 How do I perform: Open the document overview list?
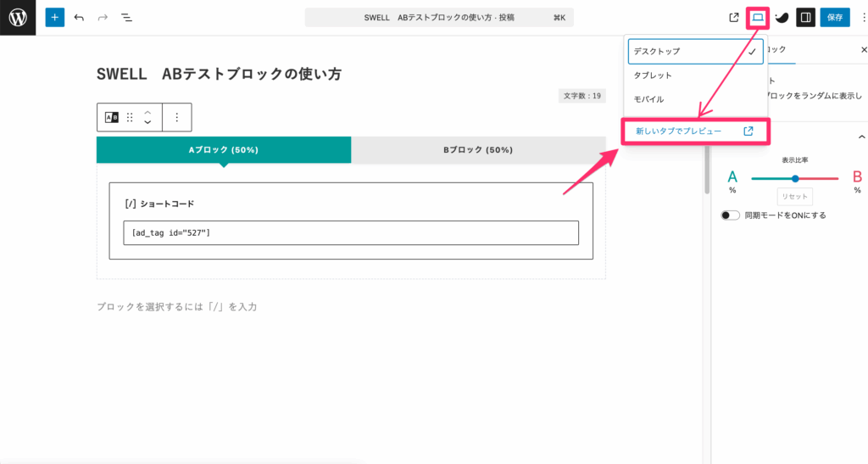pos(127,18)
